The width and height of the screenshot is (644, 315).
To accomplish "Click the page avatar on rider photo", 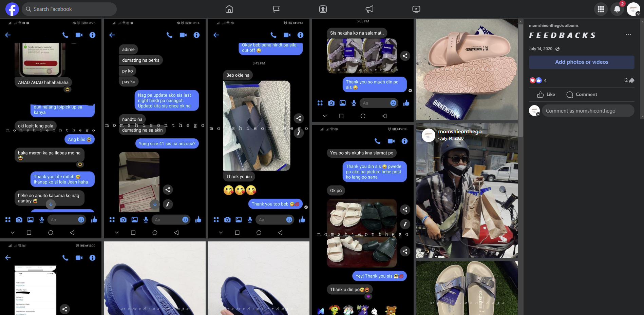I will click(428, 135).
